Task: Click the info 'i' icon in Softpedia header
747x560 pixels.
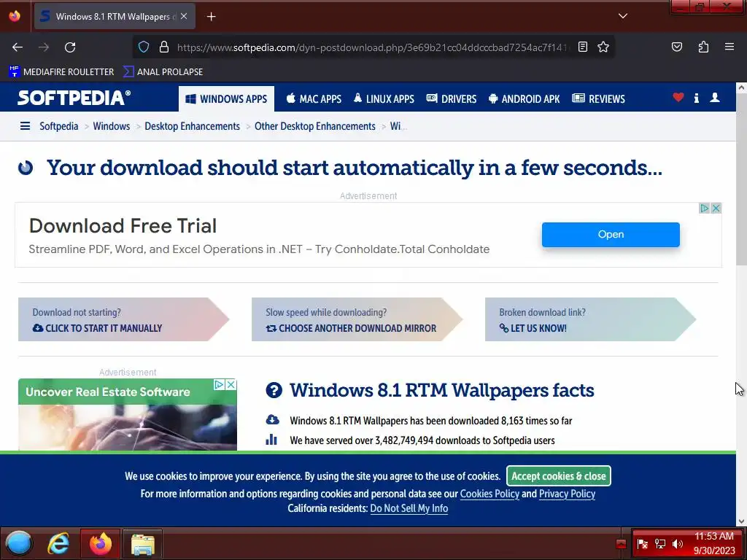Action: (697, 98)
